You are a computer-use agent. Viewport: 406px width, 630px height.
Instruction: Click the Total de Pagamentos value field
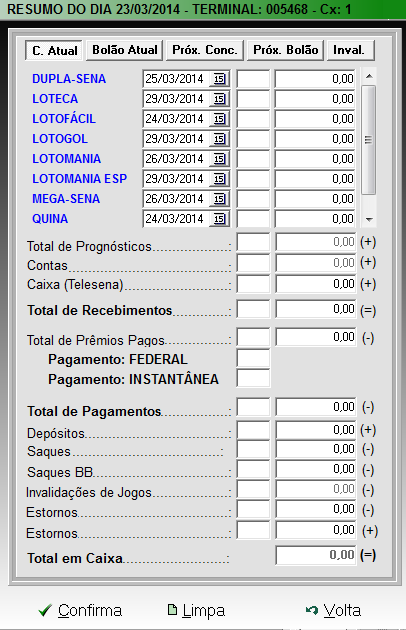(316, 407)
